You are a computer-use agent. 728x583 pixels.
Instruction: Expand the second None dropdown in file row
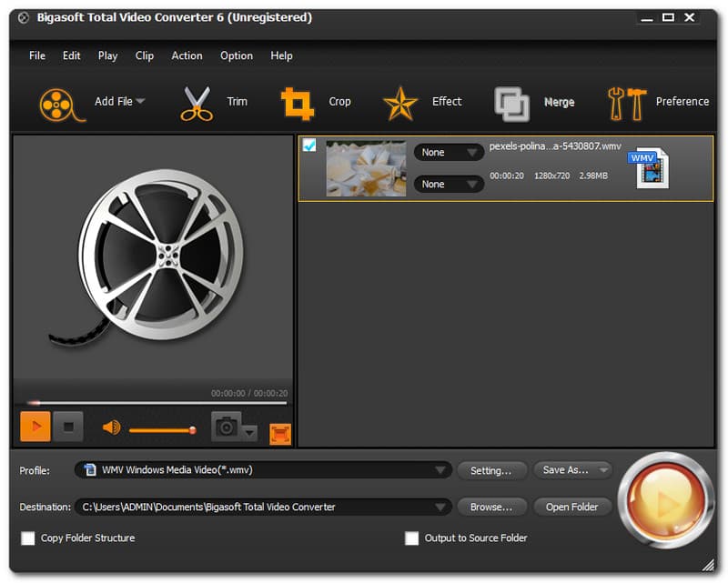449,184
